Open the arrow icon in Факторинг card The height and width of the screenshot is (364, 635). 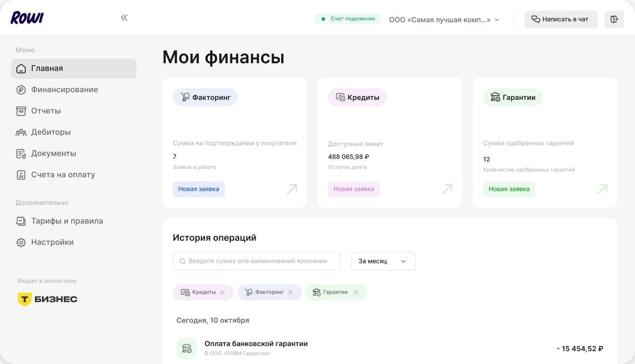(x=292, y=189)
